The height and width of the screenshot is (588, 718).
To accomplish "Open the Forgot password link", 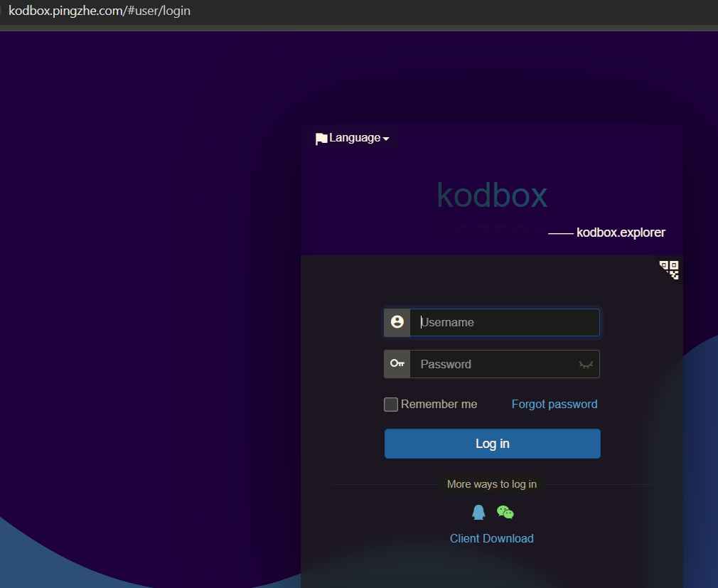I will coord(554,404).
